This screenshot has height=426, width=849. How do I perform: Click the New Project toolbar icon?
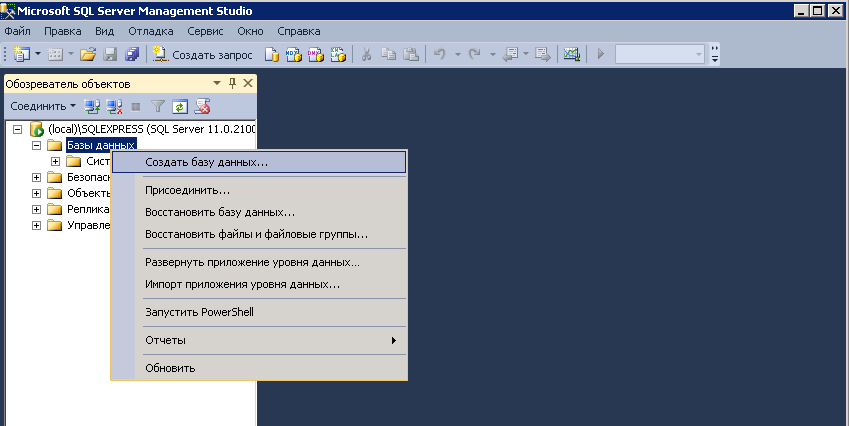coord(22,54)
